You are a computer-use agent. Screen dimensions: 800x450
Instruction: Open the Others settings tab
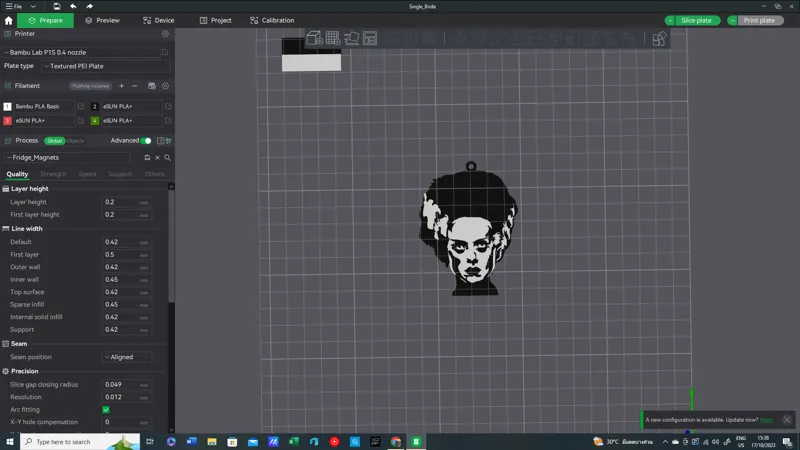[x=155, y=174]
